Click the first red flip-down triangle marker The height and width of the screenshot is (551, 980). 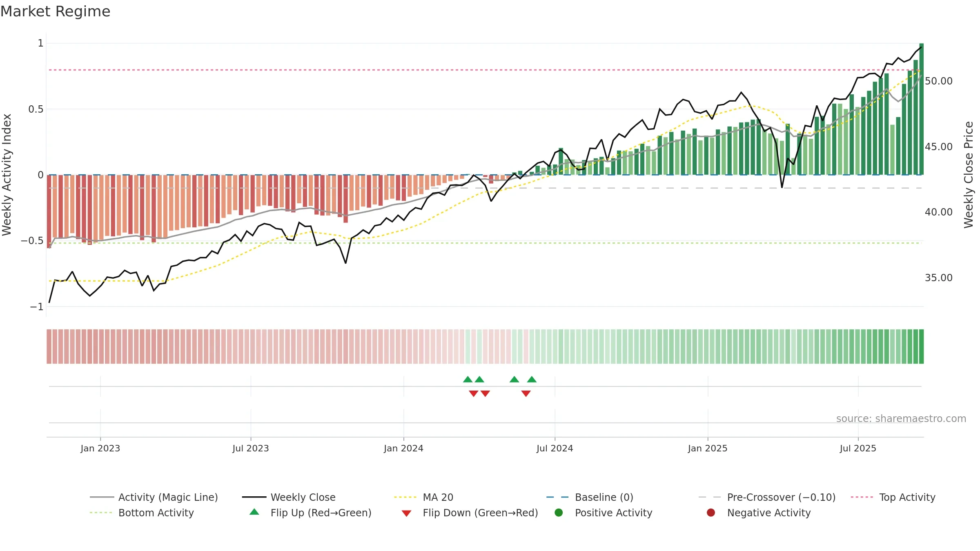click(474, 393)
